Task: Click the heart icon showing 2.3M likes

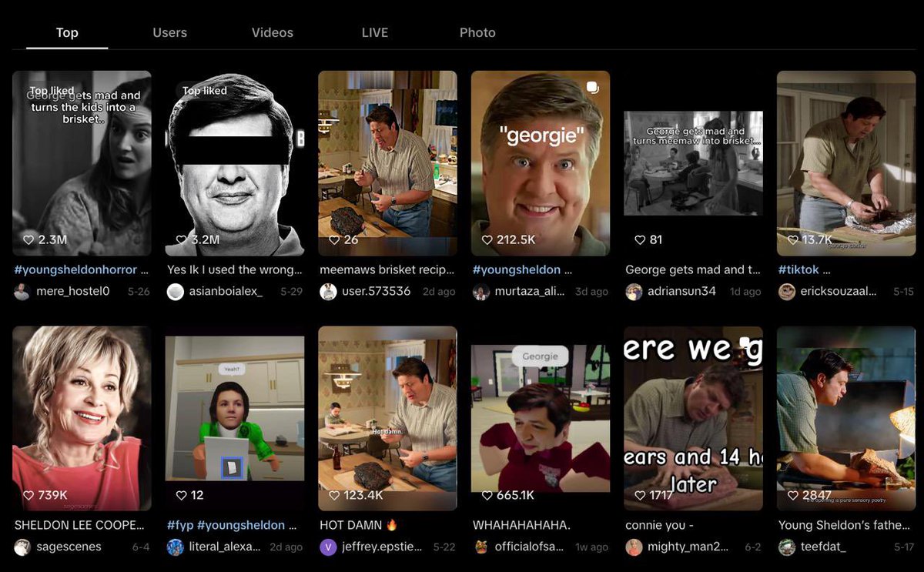Action: click(x=28, y=239)
